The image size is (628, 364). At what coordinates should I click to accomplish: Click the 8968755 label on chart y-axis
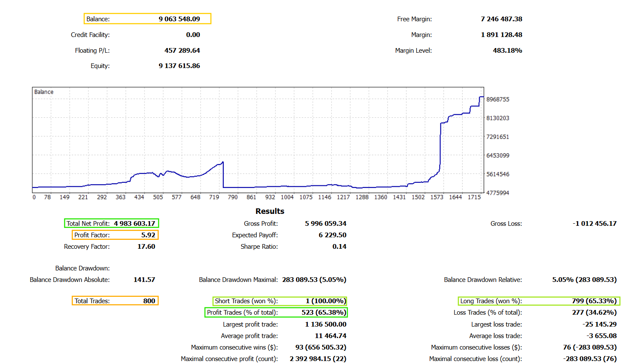497,99
